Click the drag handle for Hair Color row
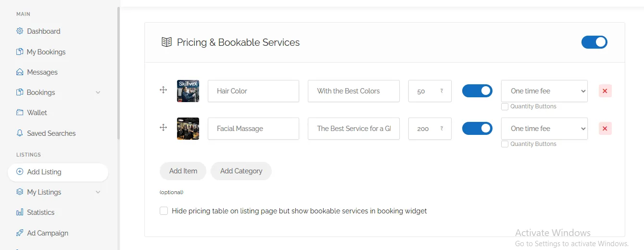 (x=163, y=90)
